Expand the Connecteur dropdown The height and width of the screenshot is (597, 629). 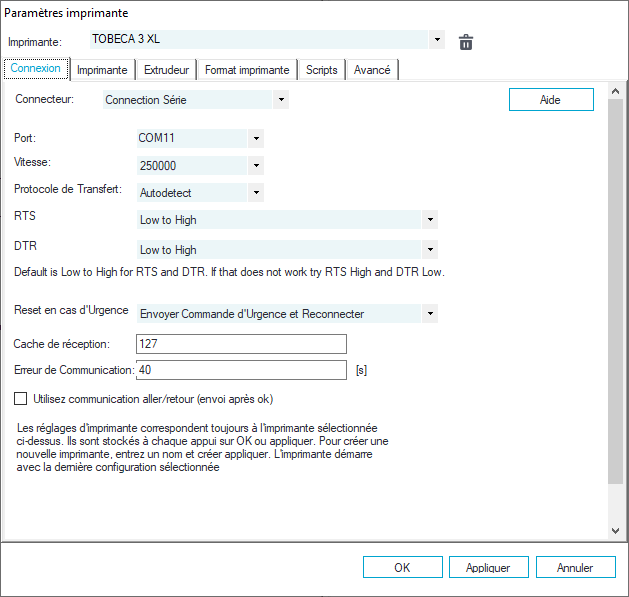pyautogui.click(x=281, y=100)
